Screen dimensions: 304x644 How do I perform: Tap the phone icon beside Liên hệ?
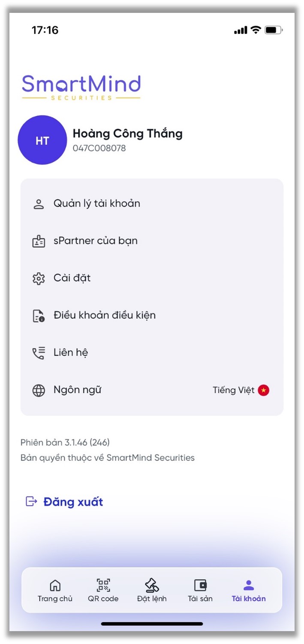[39, 353]
